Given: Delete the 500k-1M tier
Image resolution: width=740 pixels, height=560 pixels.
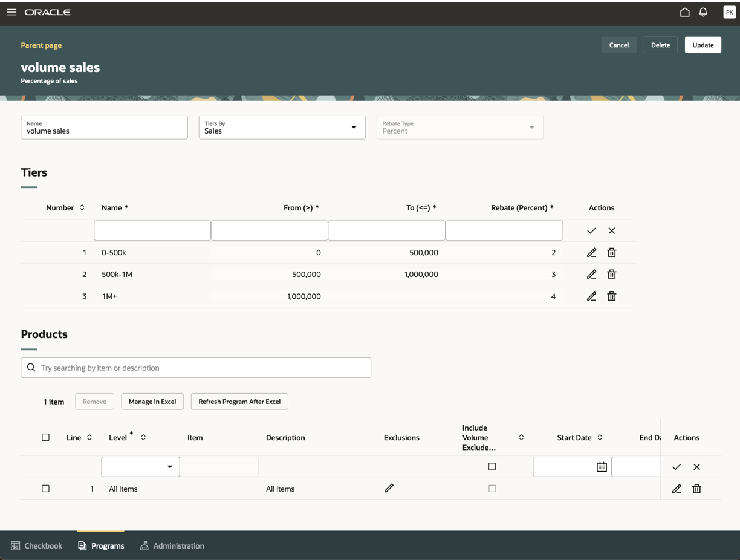Looking at the screenshot, I should pos(611,274).
